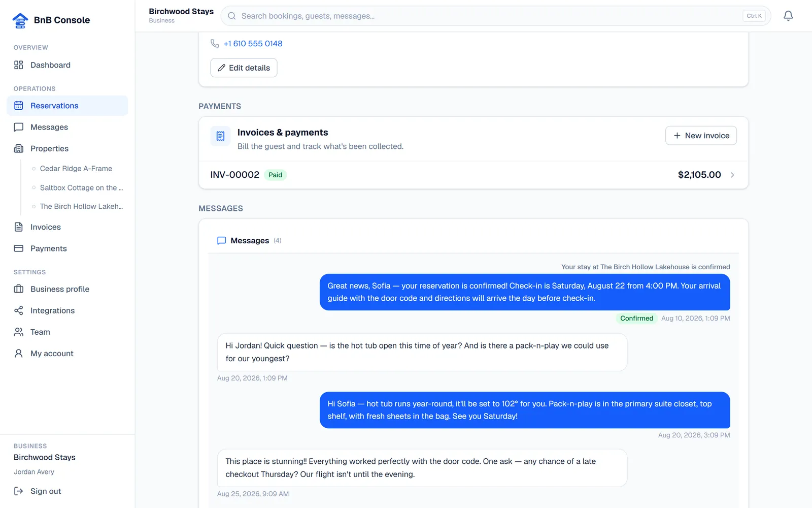The height and width of the screenshot is (508, 812).
Task: Open the notifications bell
Action: click(788, 16)
